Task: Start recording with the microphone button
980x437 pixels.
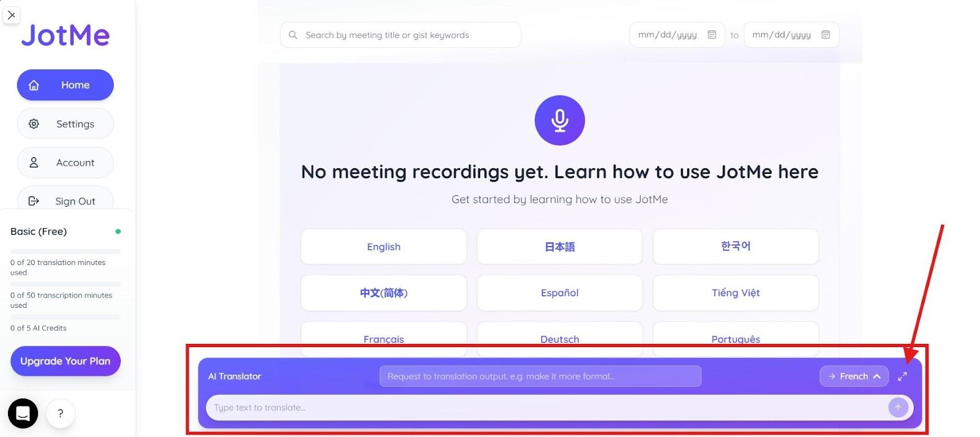Action: [x=560, y=121]
